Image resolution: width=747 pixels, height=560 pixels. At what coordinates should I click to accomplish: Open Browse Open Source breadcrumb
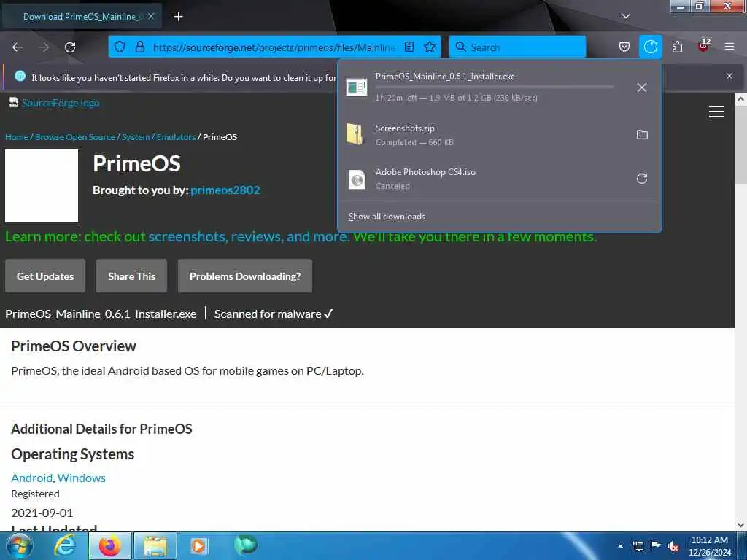[x=75, y=137]
